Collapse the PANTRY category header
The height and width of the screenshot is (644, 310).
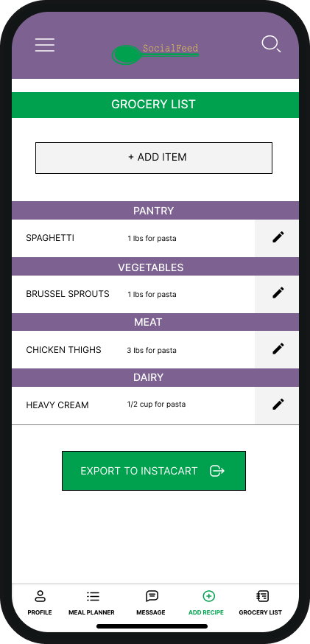click(x=155, y=210)
